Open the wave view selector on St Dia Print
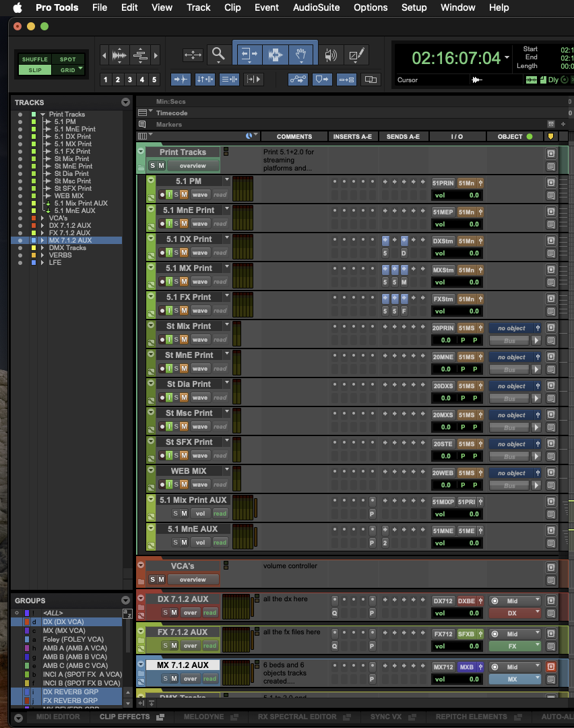 click(x=200, y=398)
